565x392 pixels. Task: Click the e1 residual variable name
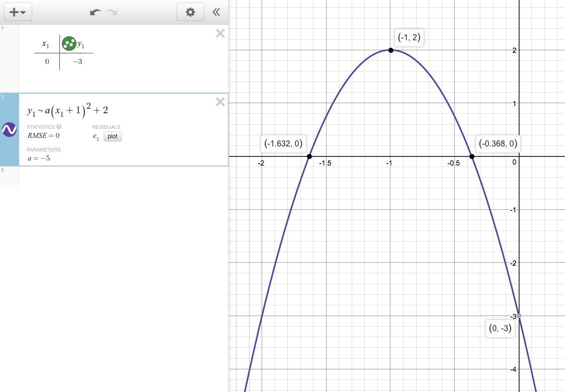tap(96, 136)
